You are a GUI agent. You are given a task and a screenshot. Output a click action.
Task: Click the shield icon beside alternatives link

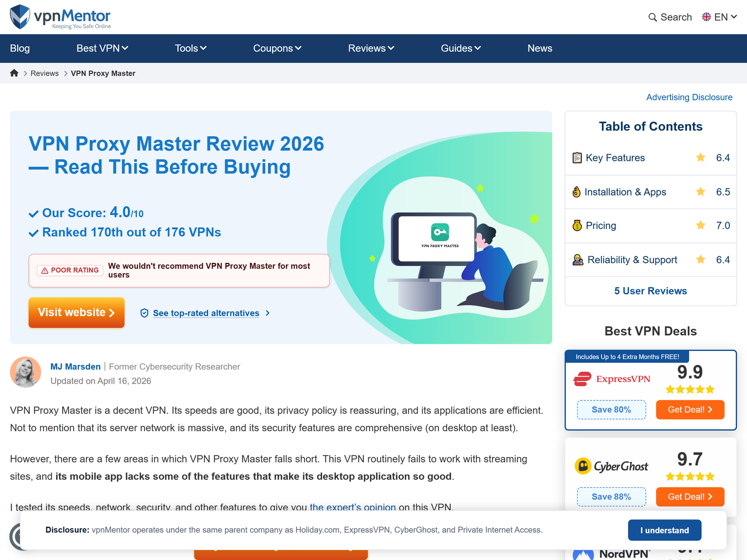[144, 313]
